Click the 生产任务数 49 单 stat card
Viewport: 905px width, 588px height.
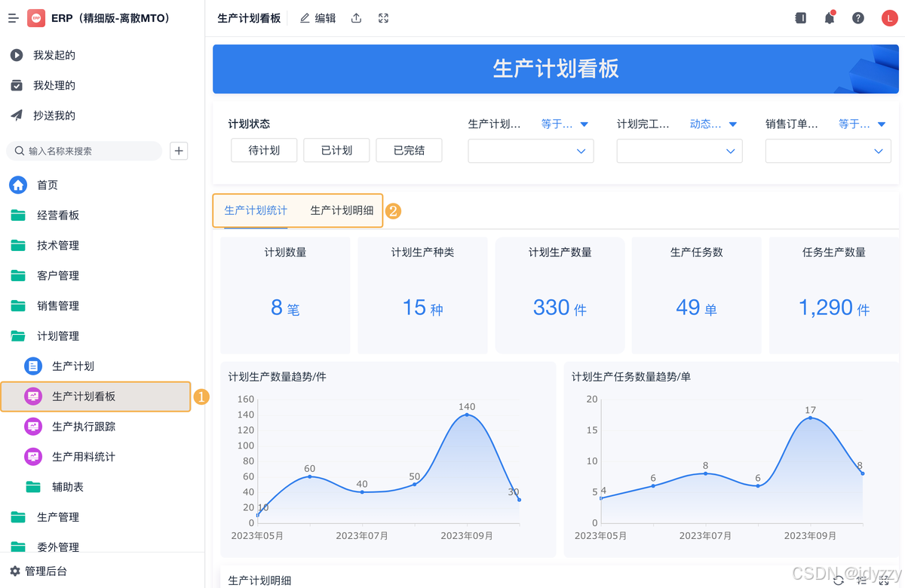[697, 296]
